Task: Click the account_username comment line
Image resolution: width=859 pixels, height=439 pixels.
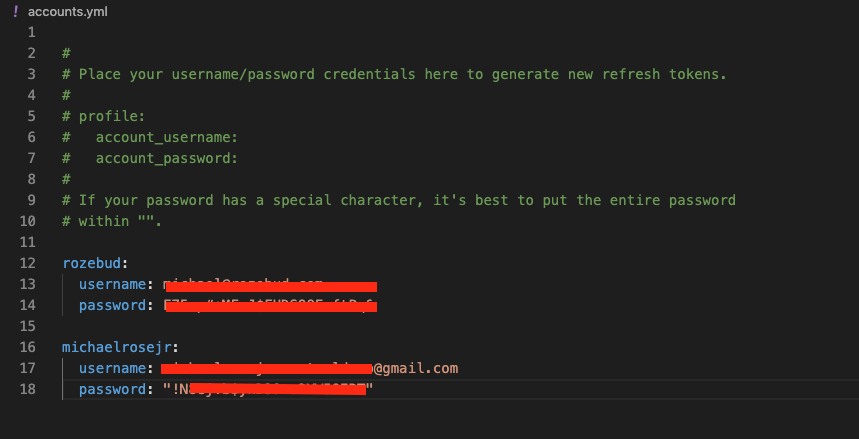Action: pyautogui.click(x=150, y=137)
